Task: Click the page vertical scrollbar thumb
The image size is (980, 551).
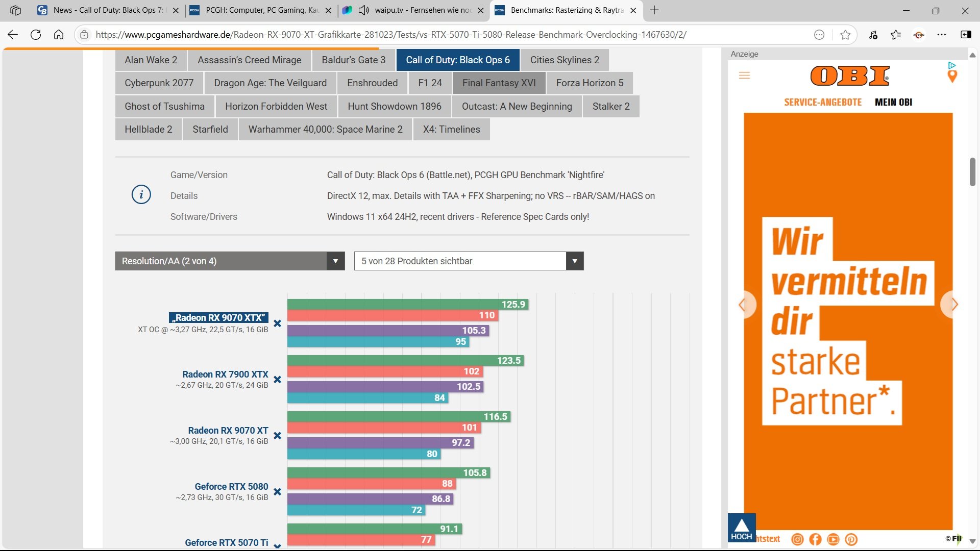Action: click(x=972, y=172)
